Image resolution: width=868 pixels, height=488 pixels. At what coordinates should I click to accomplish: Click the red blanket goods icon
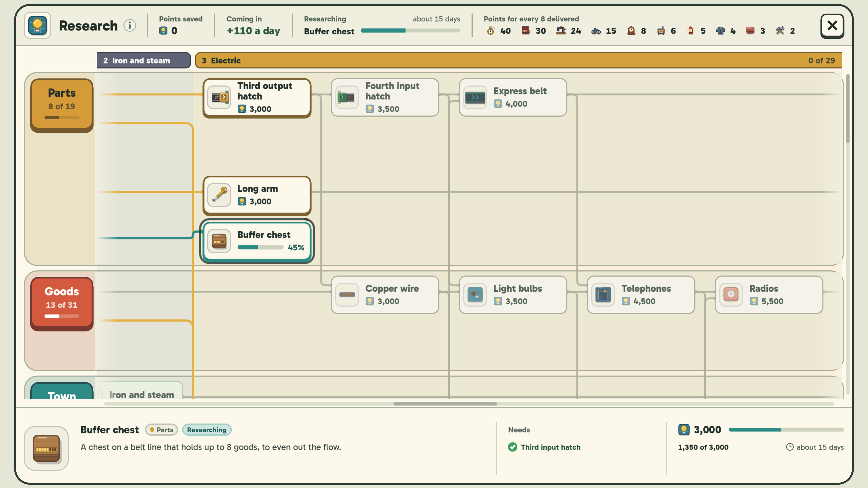pos(750,31)
